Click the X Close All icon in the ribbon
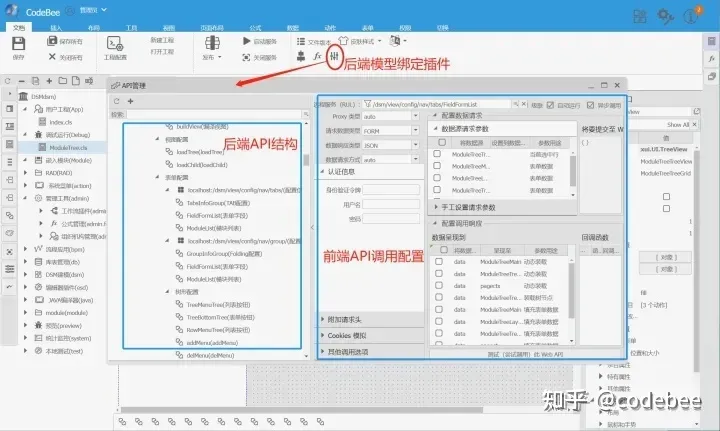Viewport: 720px width, 431px height. (52, 57)
